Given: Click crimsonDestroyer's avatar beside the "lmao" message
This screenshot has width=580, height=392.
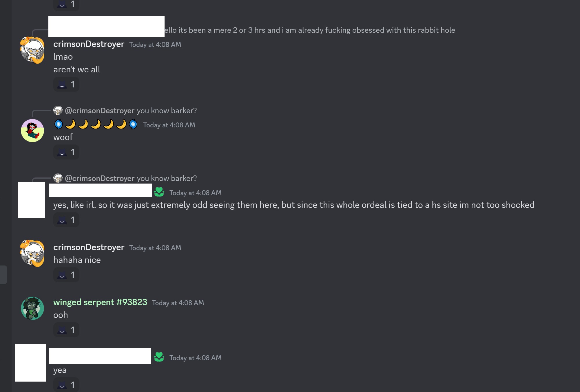Looking at the screenshot, I should click(32, 50).
